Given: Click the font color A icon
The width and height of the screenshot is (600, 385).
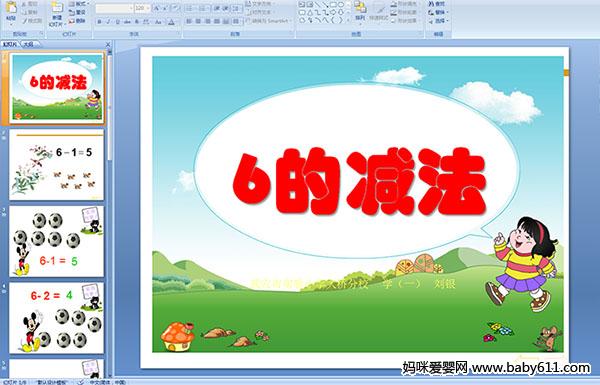Looking at the screenshot, I should 171,22.
